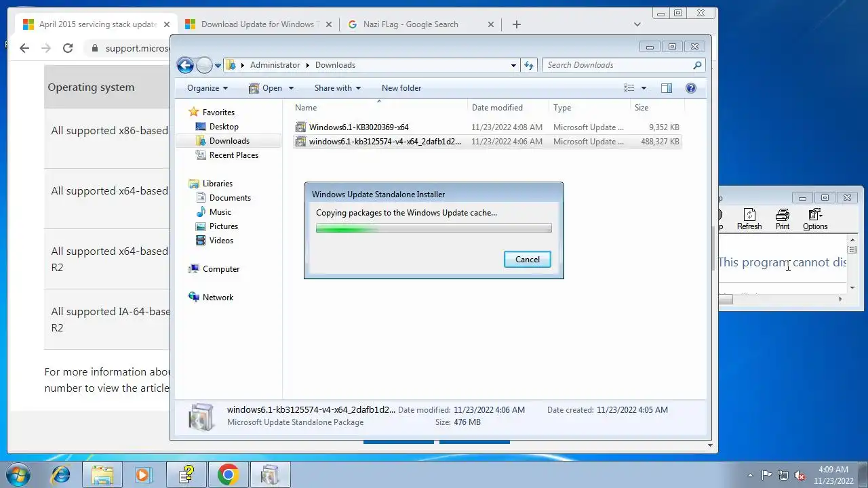Viewport: 868px width, 488px height.
Task: Click New folder in Explorer toolbar
Action: pyautogui.click(x=401, y=88)
